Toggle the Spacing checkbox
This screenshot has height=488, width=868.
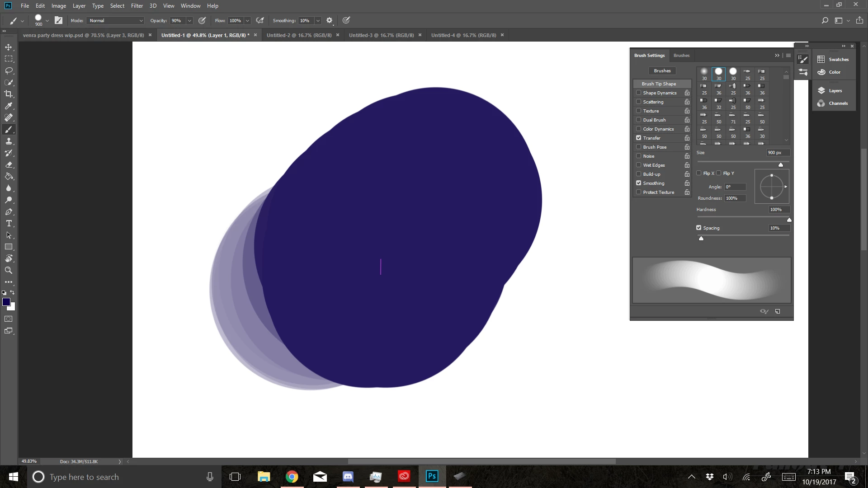(x=698, y=228)
